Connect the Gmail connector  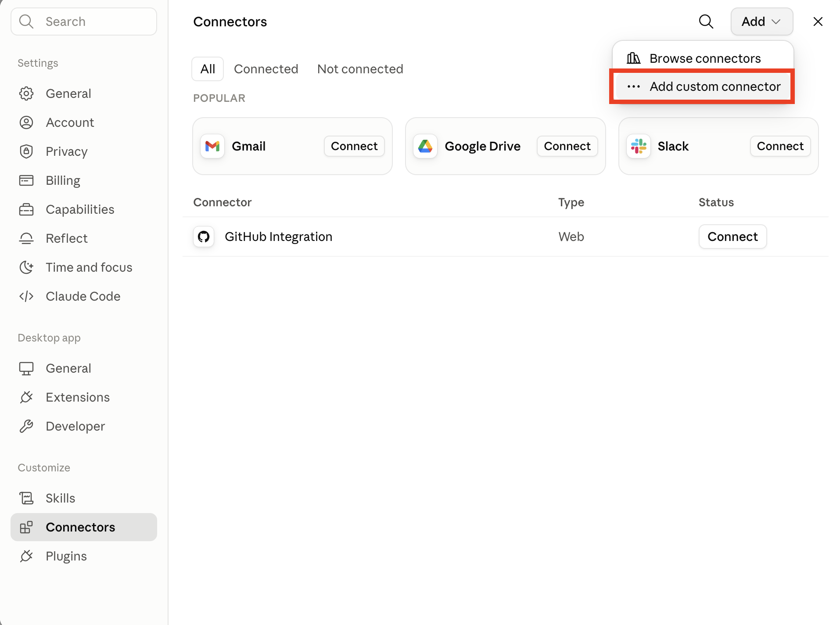point(354,146)
